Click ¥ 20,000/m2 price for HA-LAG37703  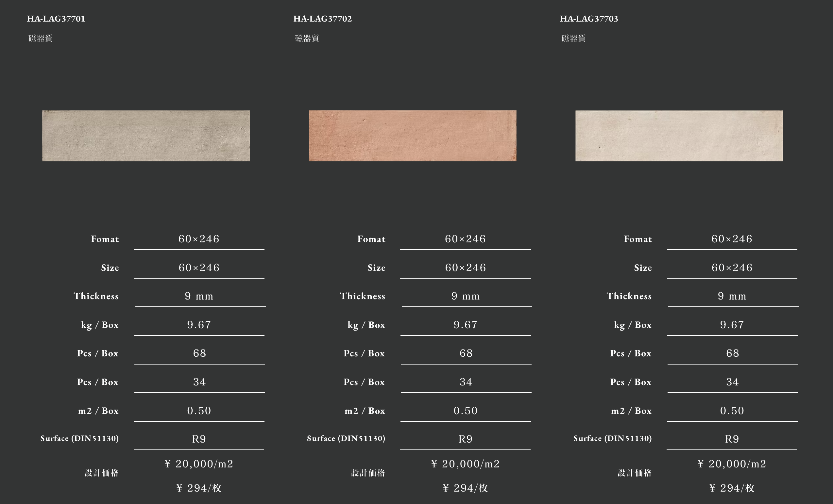click(732, 464)
